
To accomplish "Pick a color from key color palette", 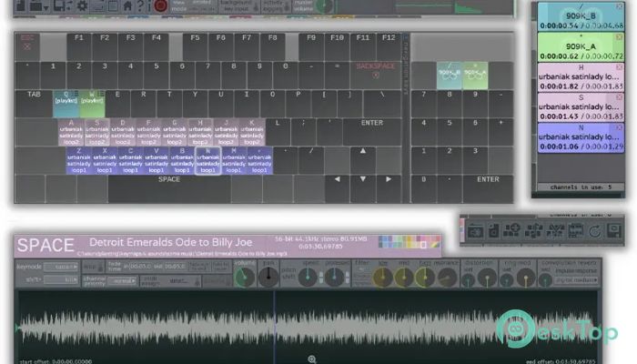I will 409,242.
